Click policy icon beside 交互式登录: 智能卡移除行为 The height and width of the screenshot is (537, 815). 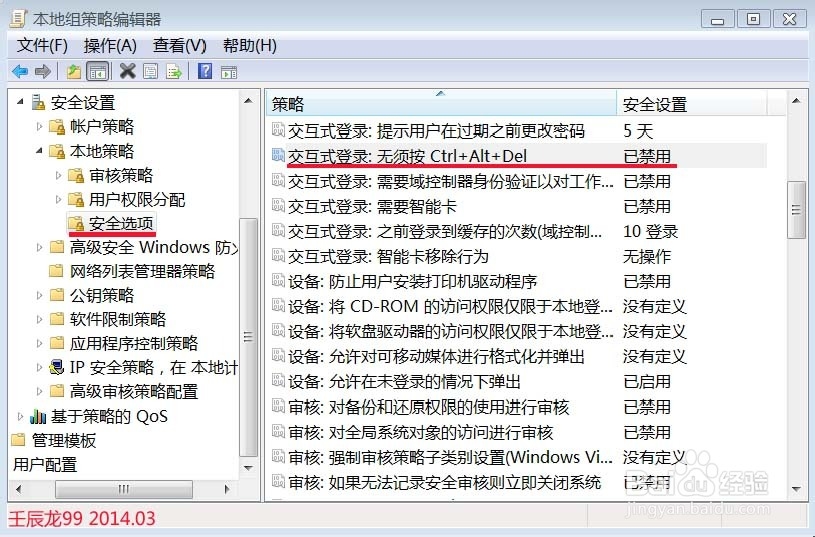tap(279, 255)
